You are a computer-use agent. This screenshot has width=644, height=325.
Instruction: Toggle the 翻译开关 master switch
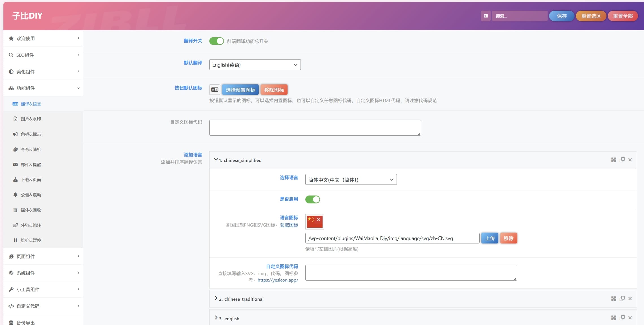coord(216,41)
